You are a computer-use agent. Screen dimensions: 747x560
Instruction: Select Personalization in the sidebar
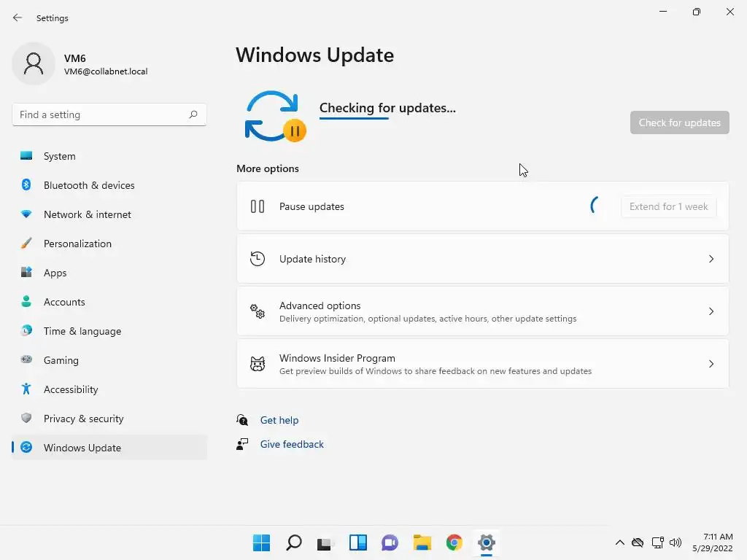pyautogui.click(x=109, y=244)
